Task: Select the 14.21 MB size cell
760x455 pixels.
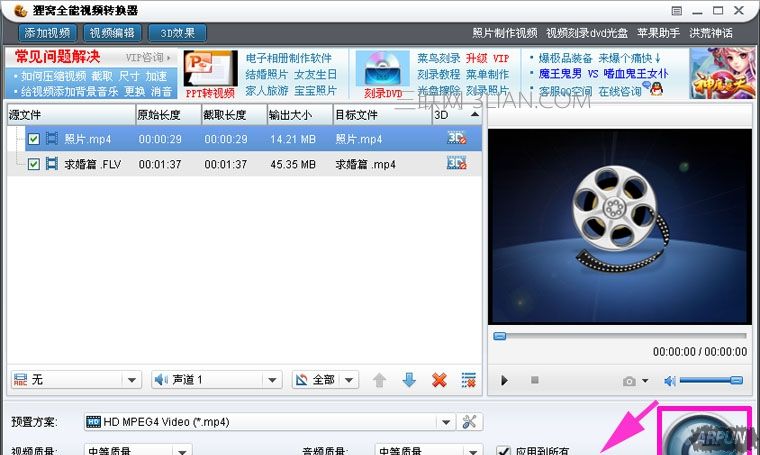Action: 293,139
